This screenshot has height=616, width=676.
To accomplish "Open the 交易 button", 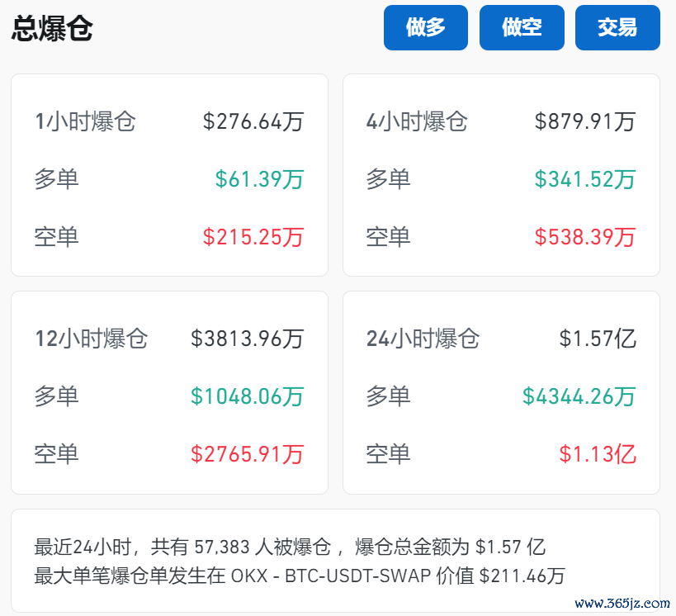I will [x=617, y=27].
